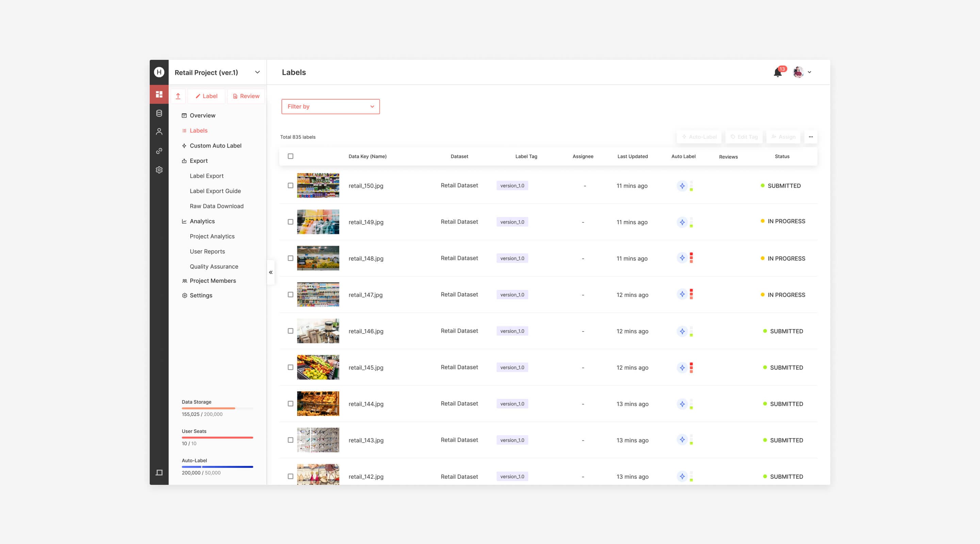This screenshot has width=980, height=544.
Task: Click the Auto-Label usage bar
Action: click(x=217, y=467)
